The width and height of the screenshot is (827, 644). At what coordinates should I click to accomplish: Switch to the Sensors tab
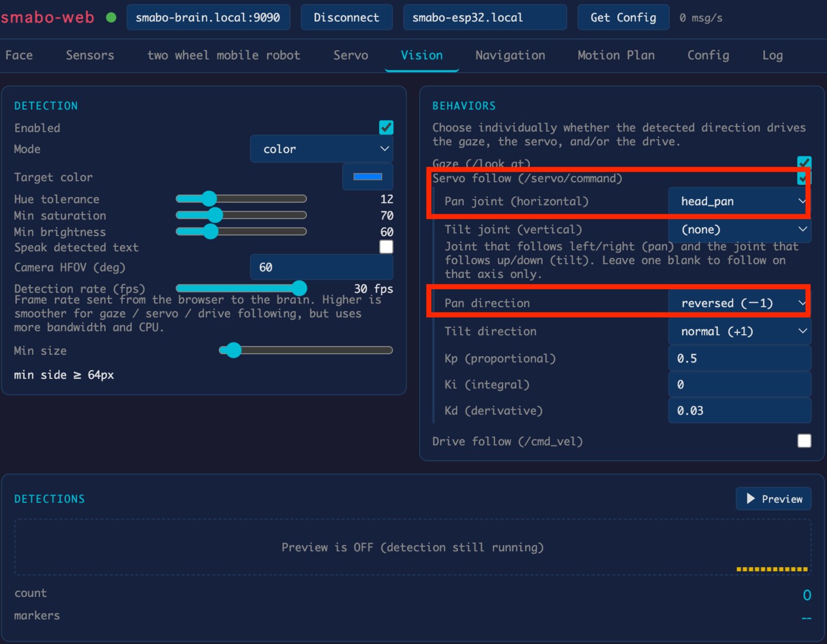coord(90,55)
